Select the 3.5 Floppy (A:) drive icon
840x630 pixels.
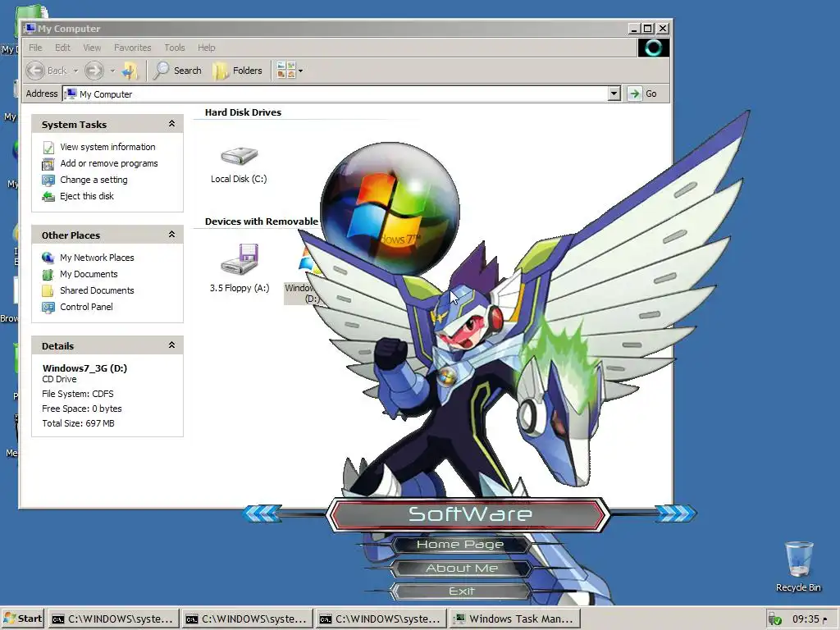pyautogui.click(x=240, y=259)
